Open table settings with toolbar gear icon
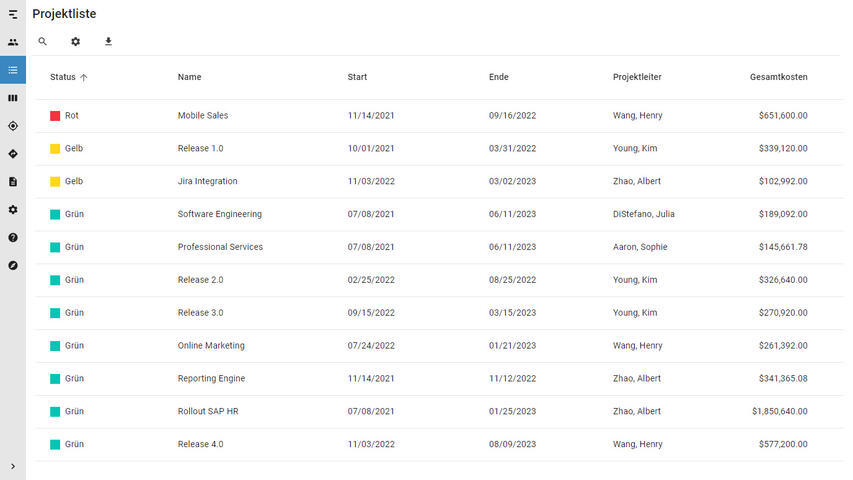This screenshot has height=480, width=853. tap(75, 42)
